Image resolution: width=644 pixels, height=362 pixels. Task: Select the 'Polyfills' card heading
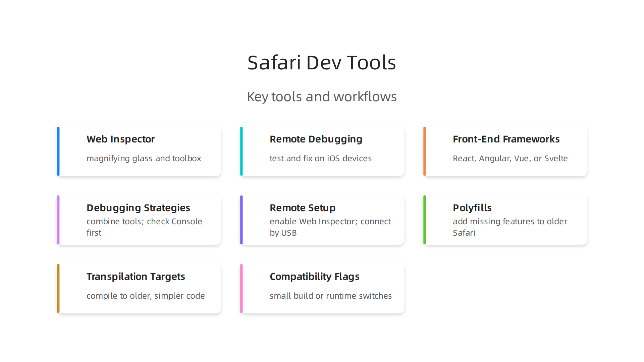[472, 208]
